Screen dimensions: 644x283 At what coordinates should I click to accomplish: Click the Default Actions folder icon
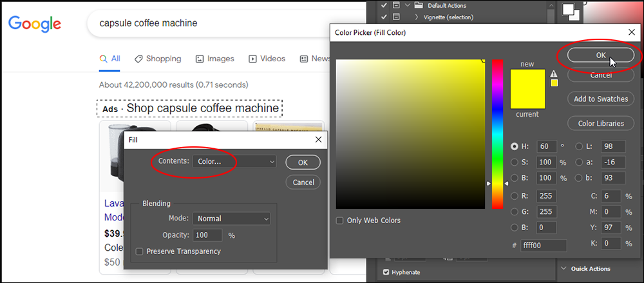pos(419,5)
